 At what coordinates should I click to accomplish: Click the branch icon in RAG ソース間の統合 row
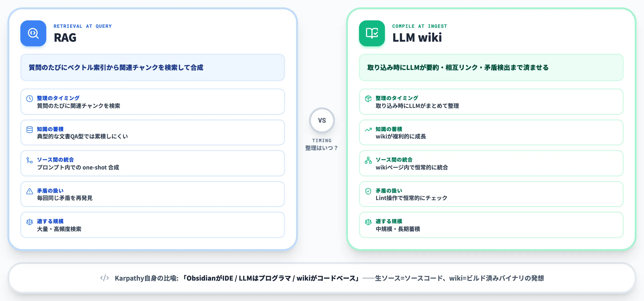coord(30,160)
